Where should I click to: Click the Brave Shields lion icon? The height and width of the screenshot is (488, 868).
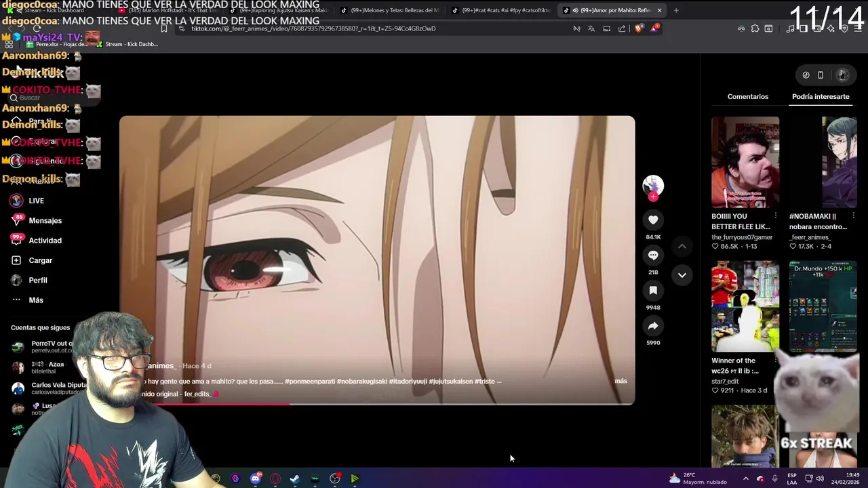pyautogui.click(x=638, y=28)
